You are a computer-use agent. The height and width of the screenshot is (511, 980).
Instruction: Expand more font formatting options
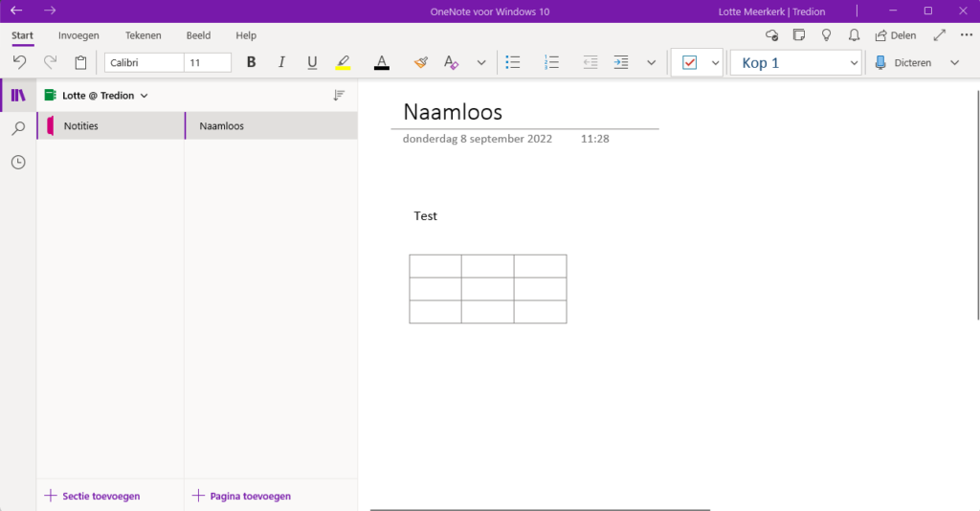(x=481, y=62)
